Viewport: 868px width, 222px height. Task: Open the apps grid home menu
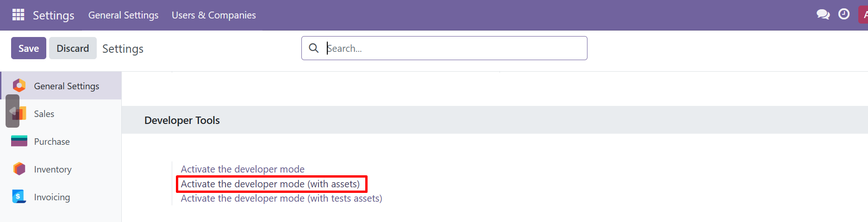pos(18,15)
